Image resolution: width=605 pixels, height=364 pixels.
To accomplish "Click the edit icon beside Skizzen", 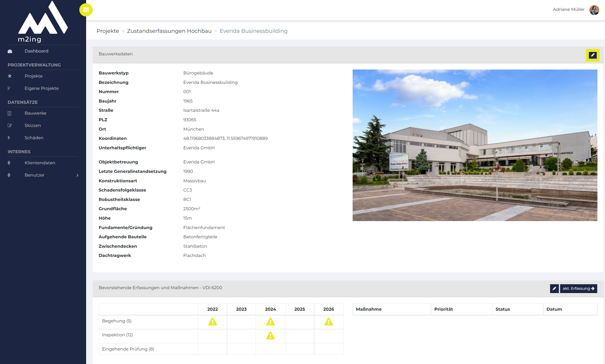I will 10,126.
